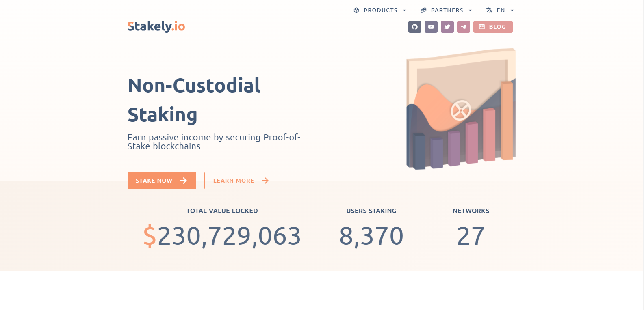Click the Learn More button

[x=241, y=181]
